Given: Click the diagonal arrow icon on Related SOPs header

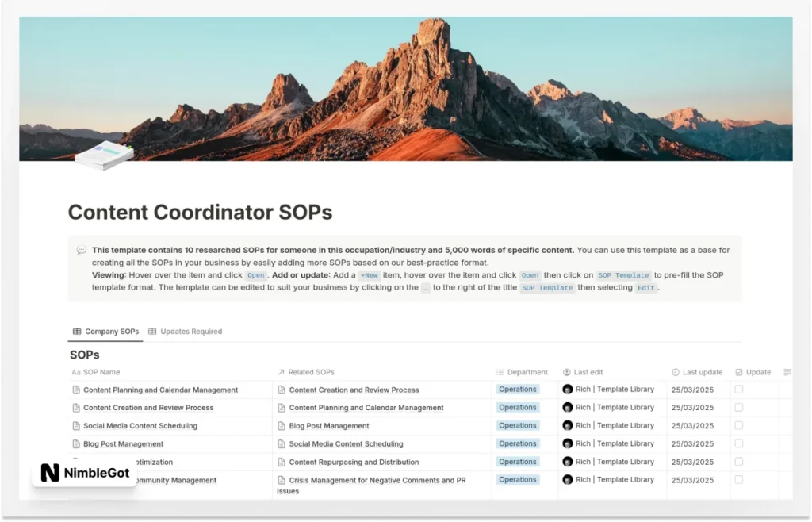Looking at the screenshot, I should tap(282, 372).
